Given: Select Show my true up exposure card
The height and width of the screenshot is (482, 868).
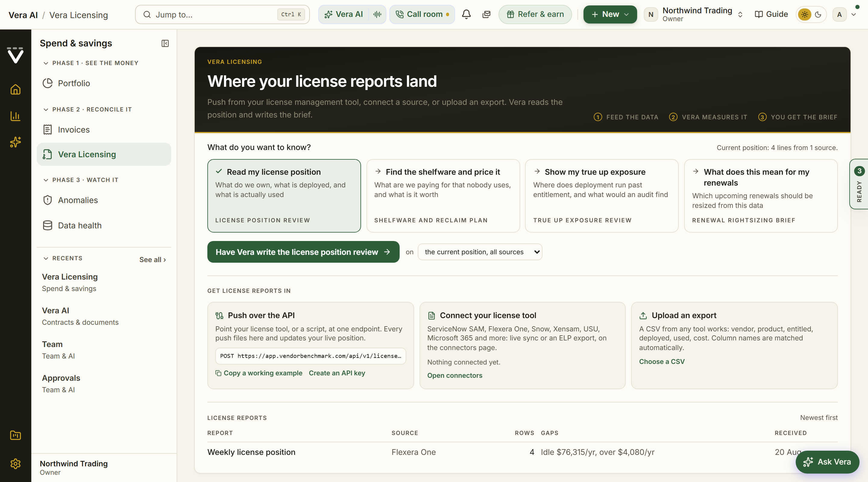Looking at the screenshot, I should [602, 196].
